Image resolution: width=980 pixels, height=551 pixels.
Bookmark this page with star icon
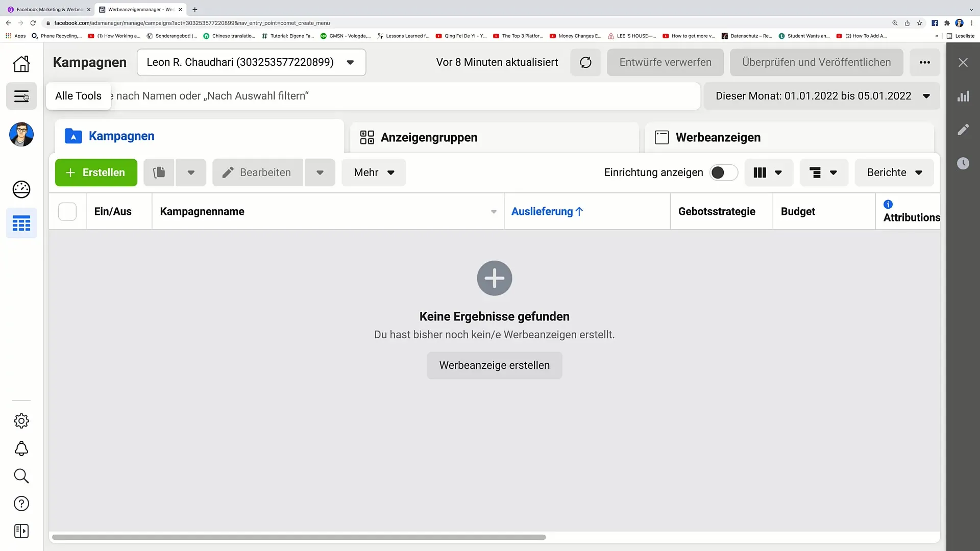coord(919,23)
